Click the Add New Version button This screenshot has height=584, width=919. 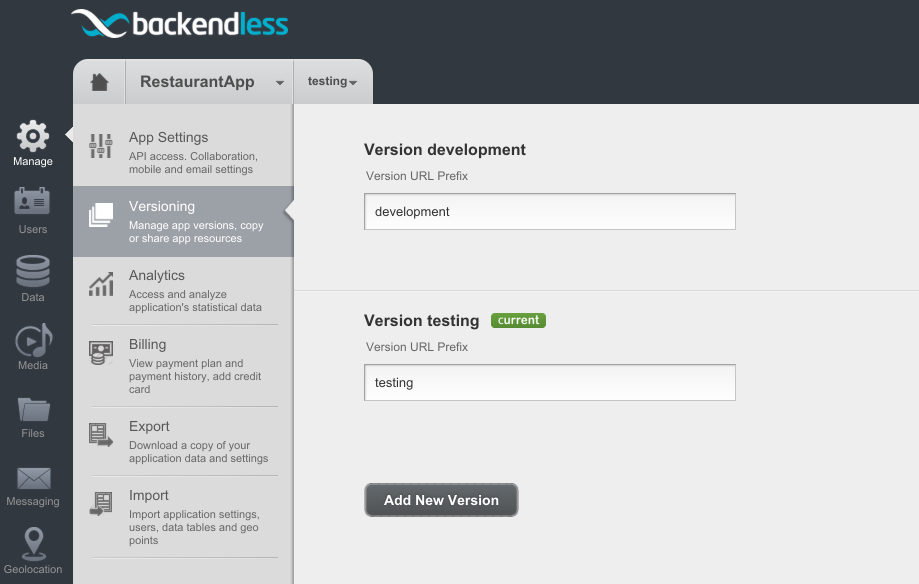pos(441,500)
